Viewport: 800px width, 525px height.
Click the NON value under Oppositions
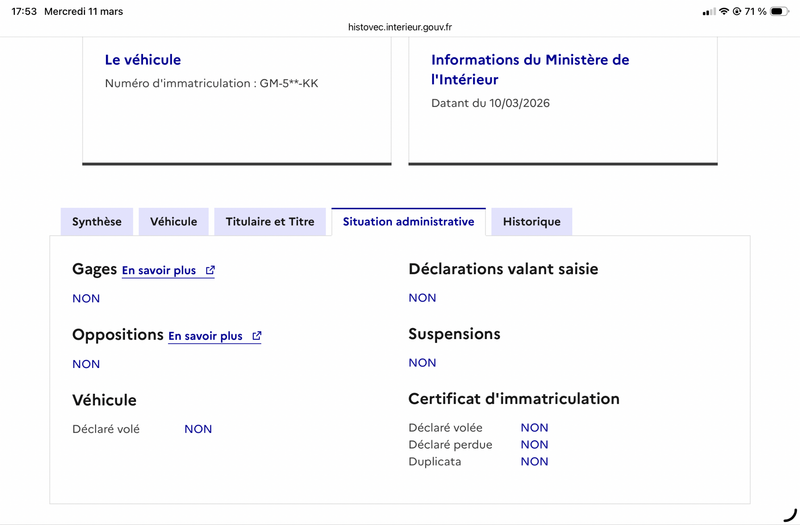click(86, 364)
